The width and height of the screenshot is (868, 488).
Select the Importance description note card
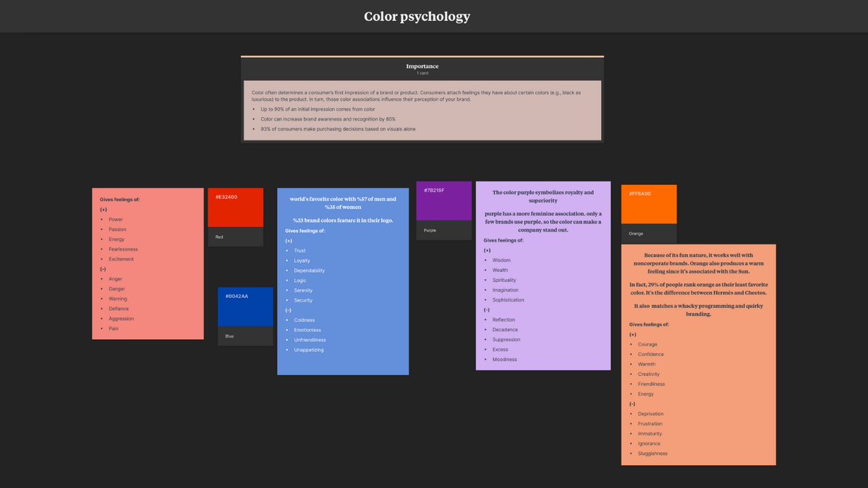(422, 108)
